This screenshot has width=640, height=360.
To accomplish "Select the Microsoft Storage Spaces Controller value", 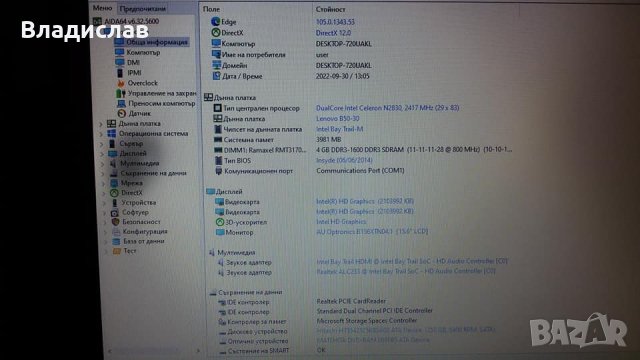I will tap(367, 320).
